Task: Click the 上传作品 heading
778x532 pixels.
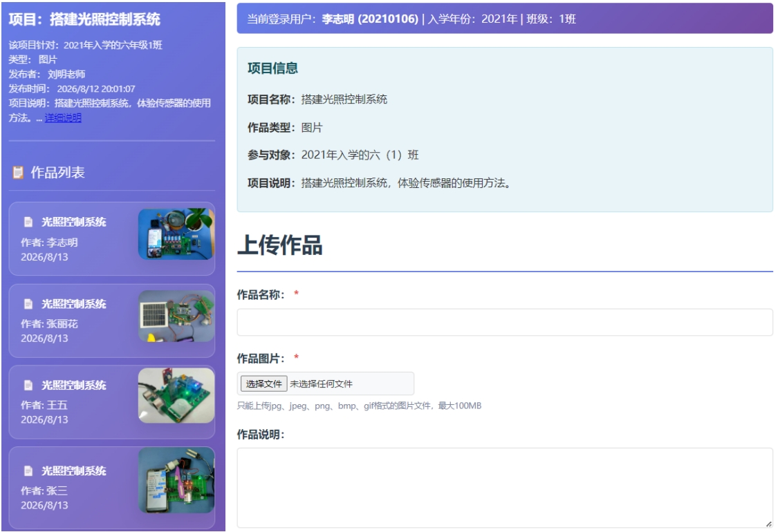Action: pyautogui.click(x=280, y=245)
